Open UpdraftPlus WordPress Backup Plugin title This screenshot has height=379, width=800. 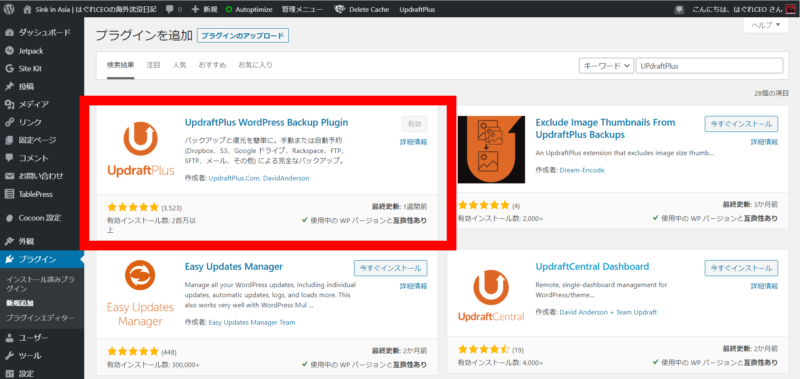click(x=266, y=122)
